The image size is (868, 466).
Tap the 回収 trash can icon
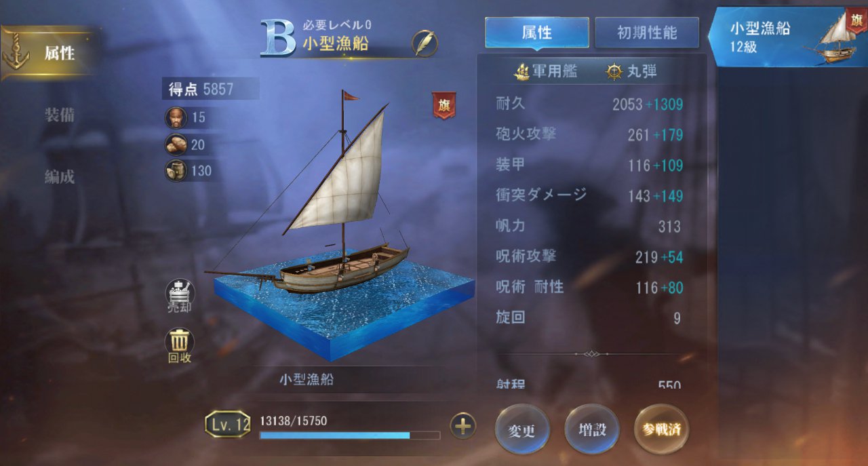click(x=180, y=345)
